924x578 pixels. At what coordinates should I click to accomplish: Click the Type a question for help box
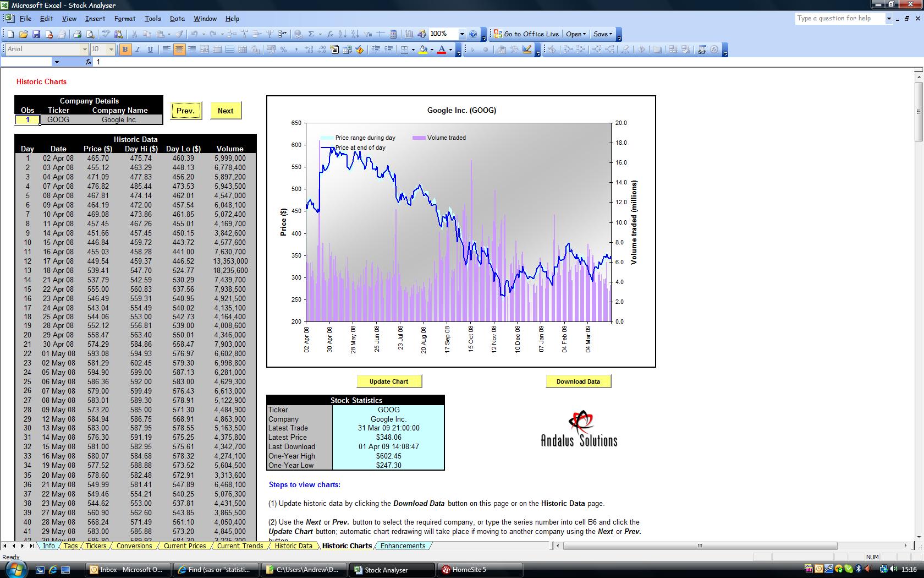click(x=840, y=18)
